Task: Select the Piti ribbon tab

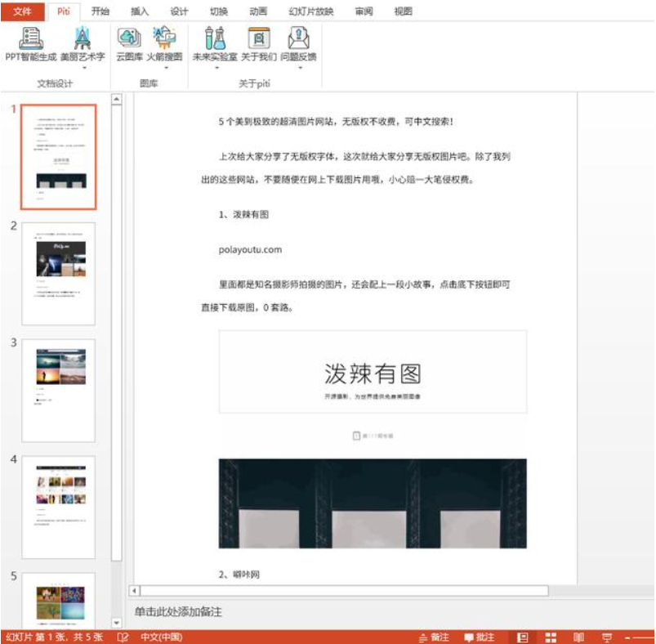Action: click(63, 11)
